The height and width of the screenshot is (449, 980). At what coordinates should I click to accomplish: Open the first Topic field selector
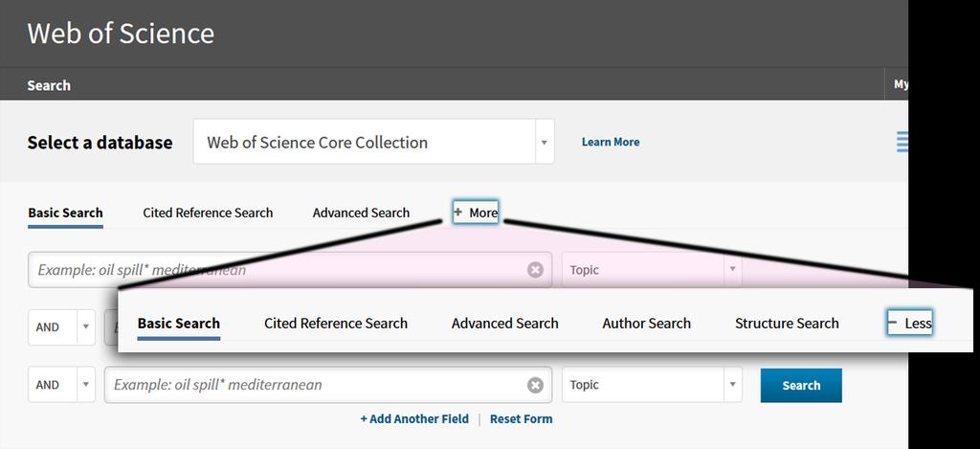[652, 270]
